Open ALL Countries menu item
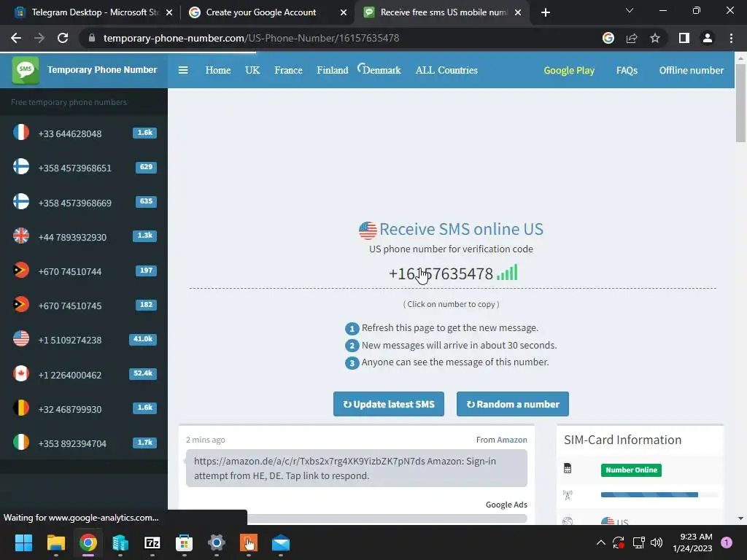This screenshot has width=747, height=560. point(446,70)
